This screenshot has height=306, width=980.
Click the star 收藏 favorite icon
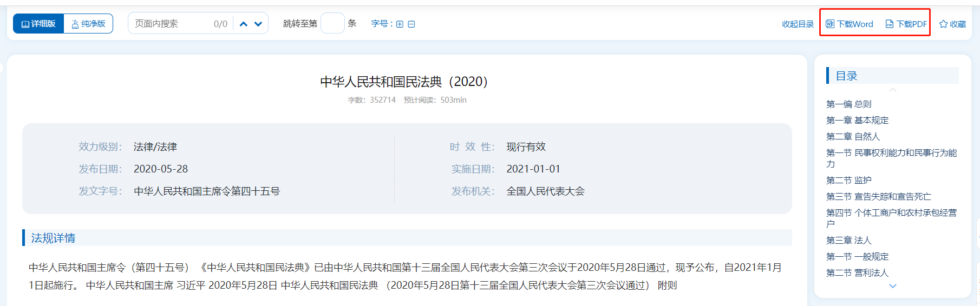943,24
